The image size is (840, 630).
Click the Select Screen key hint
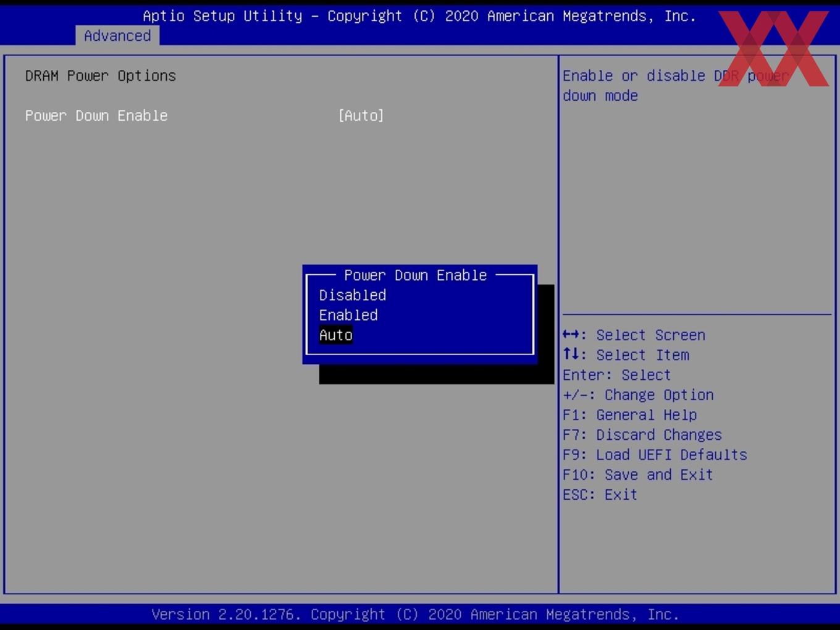coord(634,335)
